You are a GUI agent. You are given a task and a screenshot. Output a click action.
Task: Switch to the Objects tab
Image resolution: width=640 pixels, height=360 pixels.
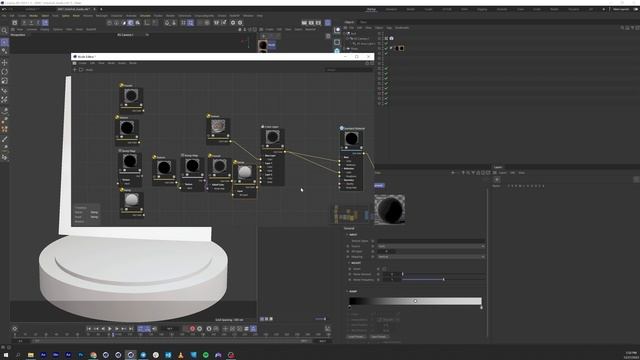(x=349, y=22)
